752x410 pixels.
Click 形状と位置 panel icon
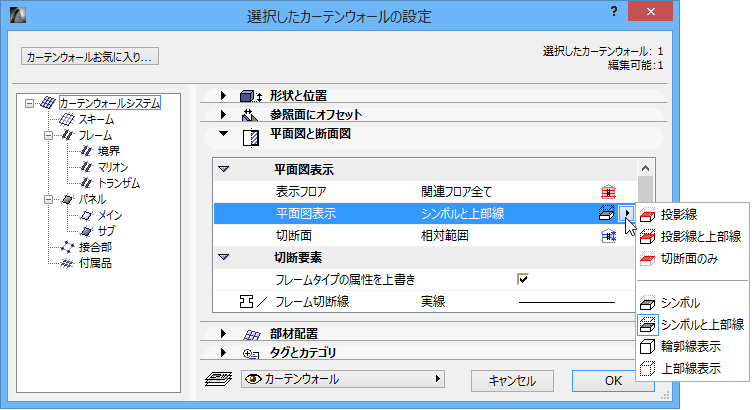click(251, 96)
